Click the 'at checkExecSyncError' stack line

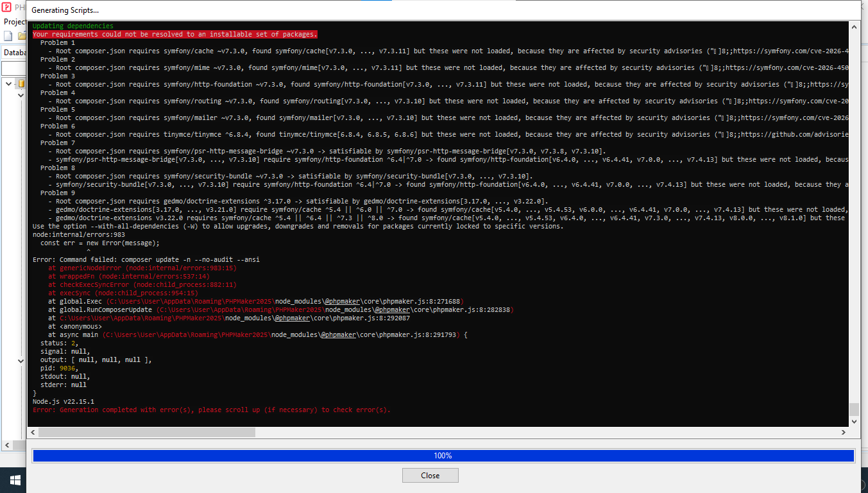point(142,284)
